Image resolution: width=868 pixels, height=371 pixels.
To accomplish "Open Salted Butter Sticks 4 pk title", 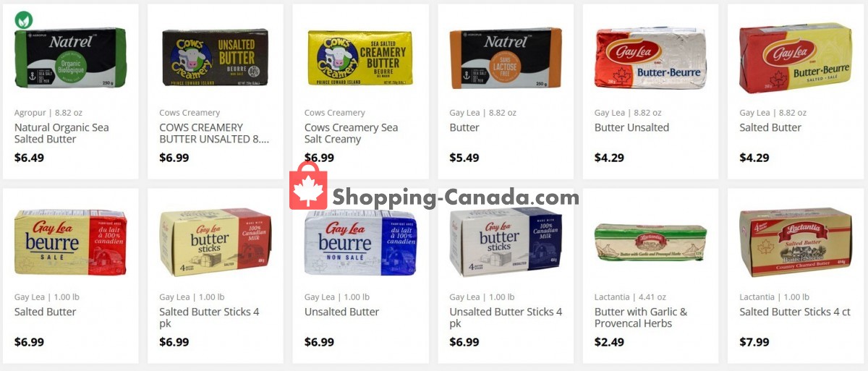I will coord(209,317).
